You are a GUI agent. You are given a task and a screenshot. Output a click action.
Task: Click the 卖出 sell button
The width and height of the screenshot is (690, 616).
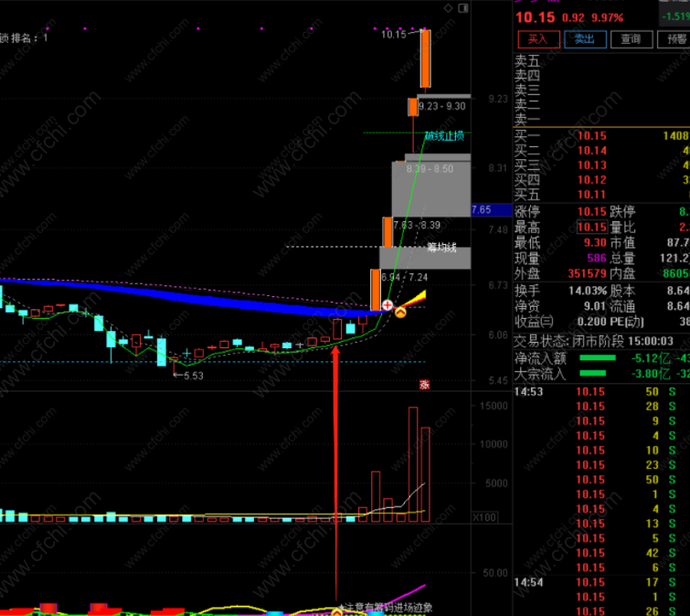584,39
